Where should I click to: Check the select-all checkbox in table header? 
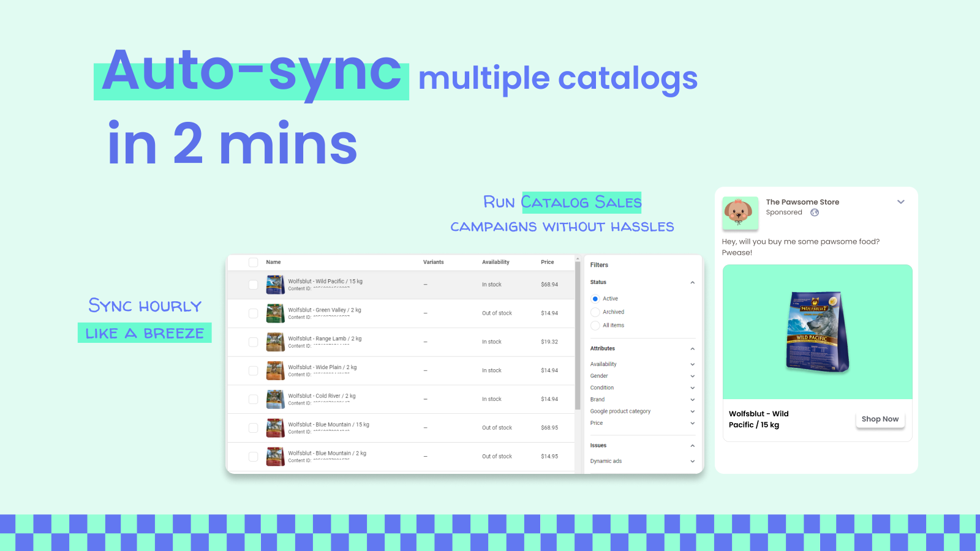click(x=253, y=262)
